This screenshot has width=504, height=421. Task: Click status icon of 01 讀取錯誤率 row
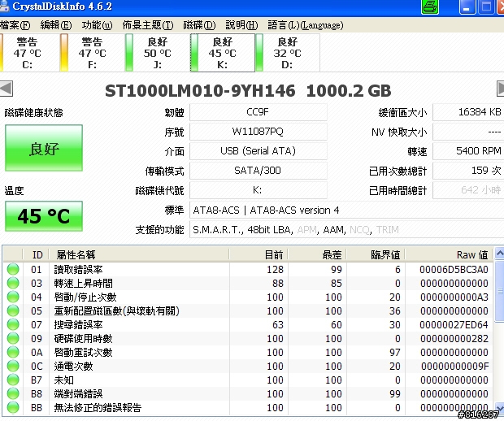click(13, 269)
